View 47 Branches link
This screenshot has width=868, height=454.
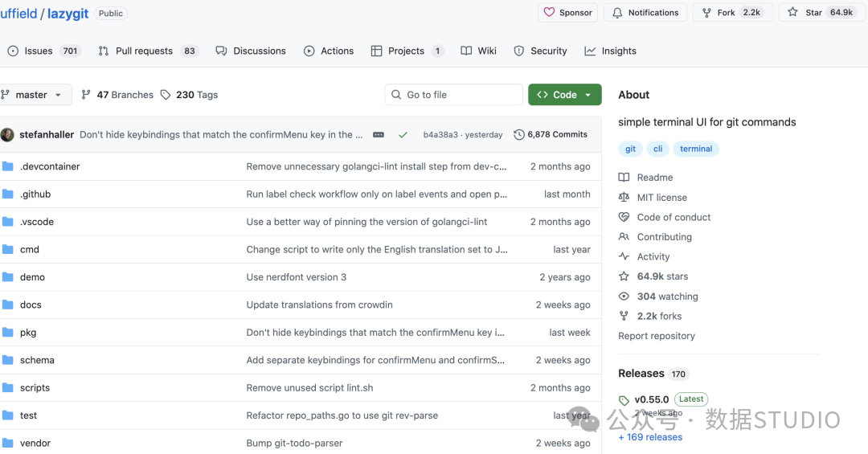(x=117, y=95)
